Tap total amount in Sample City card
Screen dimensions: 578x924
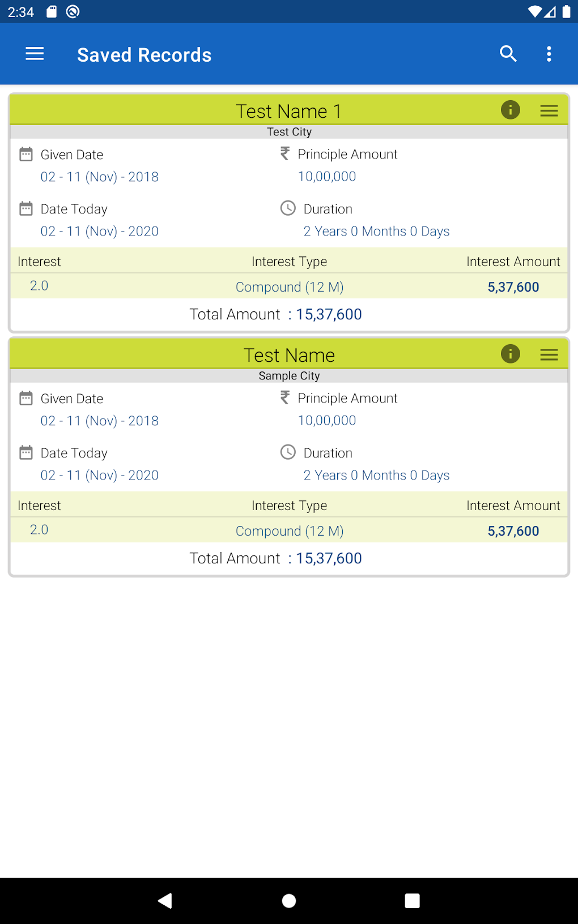click(x=329, y=558)
